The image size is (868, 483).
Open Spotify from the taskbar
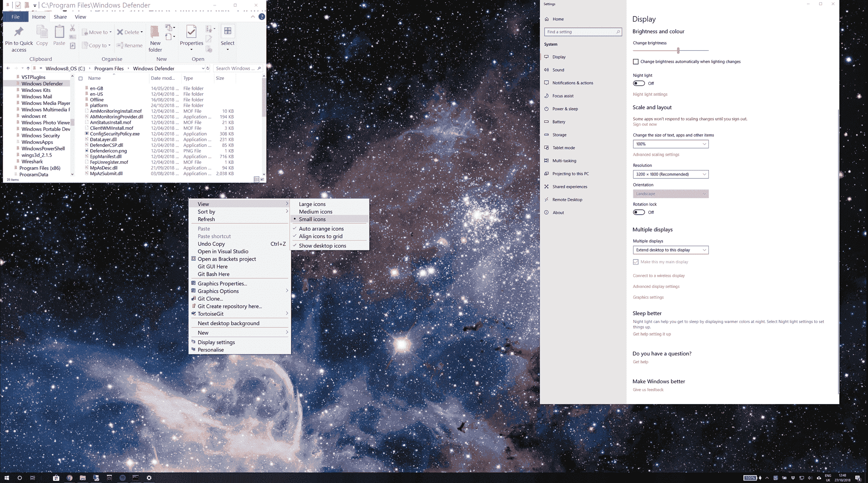[122, 478]
